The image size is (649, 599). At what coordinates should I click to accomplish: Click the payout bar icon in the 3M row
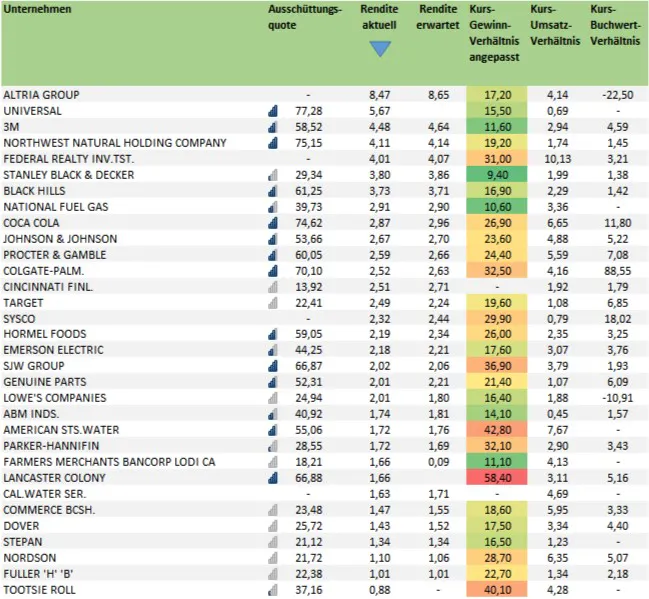(272, 127)
